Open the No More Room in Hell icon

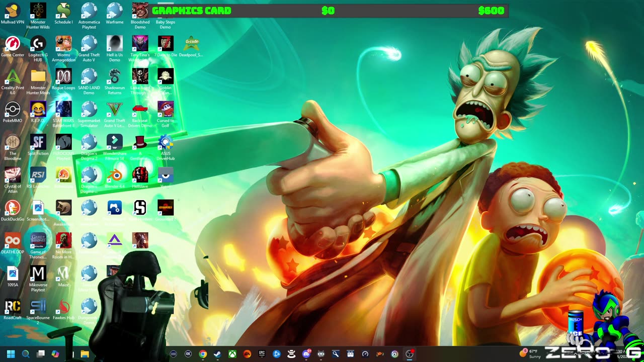click(63, 246)
